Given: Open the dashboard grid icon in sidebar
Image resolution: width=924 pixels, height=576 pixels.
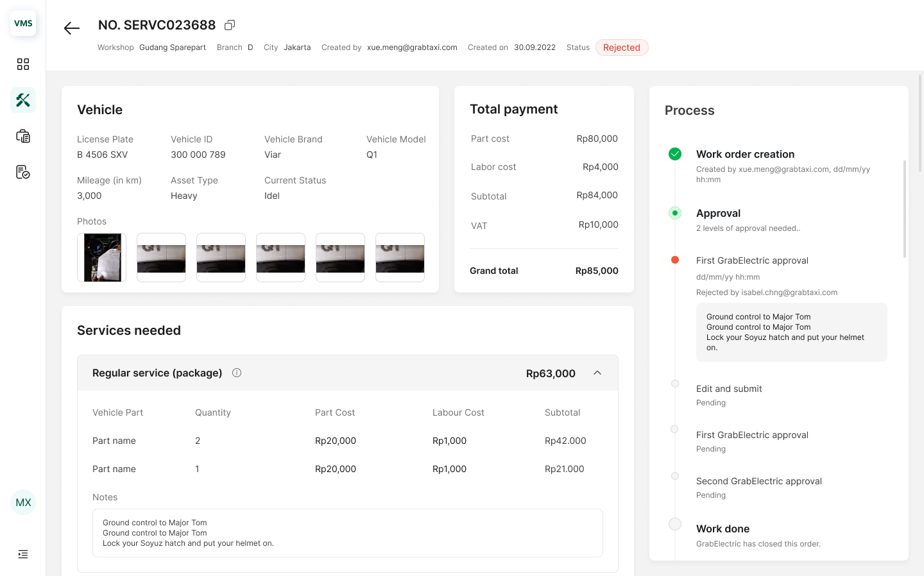Looking at the screenshot, I should tap(23, 64).
